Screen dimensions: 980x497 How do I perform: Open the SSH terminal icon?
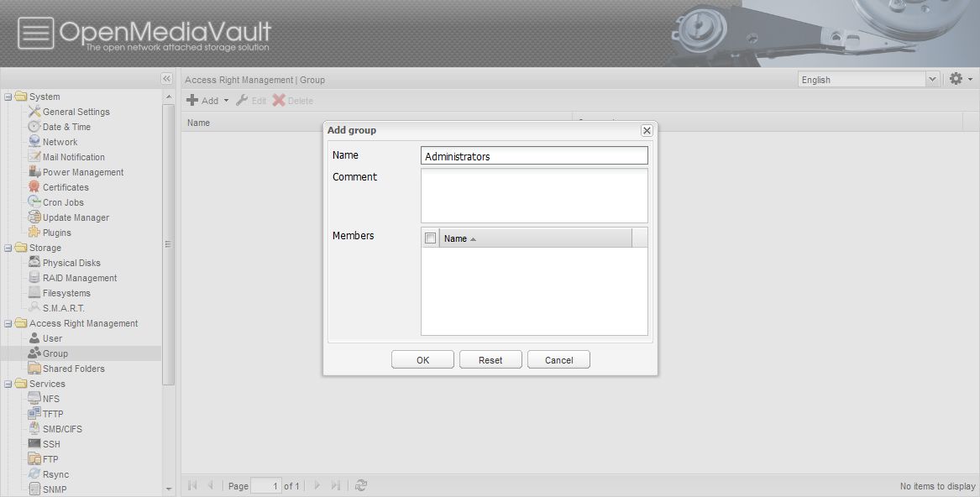click(34, 443)
